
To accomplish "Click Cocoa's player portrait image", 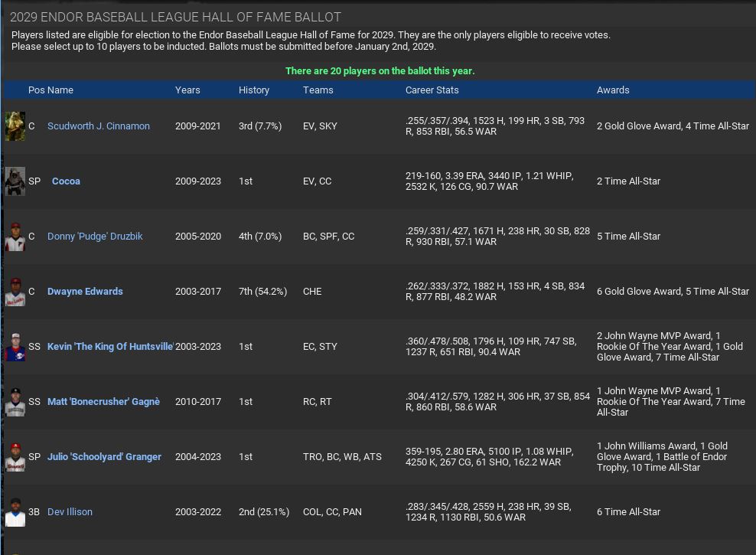I will pyautogui.click(x=15, y=181).
